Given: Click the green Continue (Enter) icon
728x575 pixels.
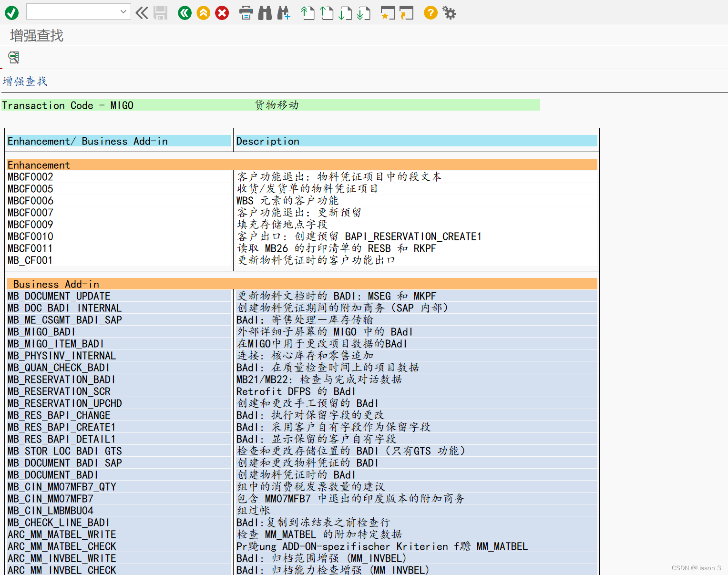Looking at the screenshot, I should pyautogui.click(x=11, y=13).
